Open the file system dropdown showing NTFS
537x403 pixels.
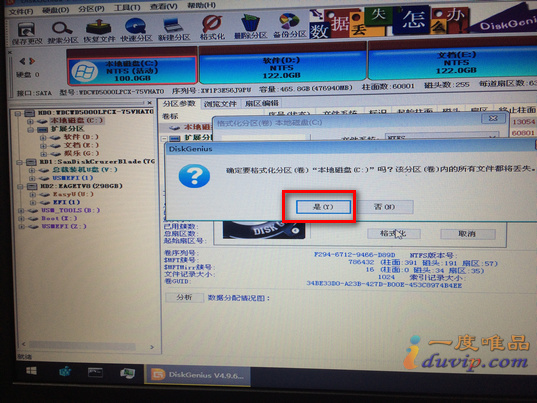[x=442, y=137]
